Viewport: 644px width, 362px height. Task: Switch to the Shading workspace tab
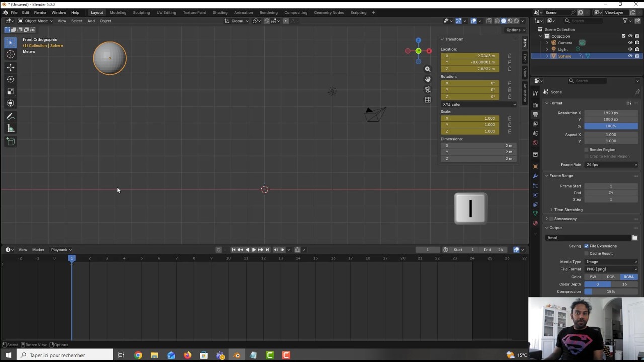(220, 12)
